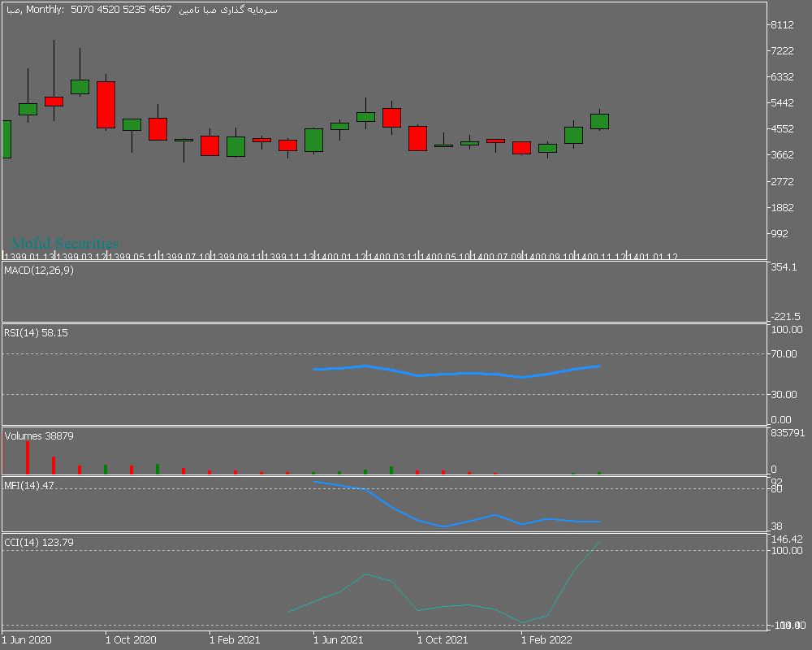Click the 7222 price axis label
Image resolution: width=812 pixels, height=650 pixels.
783,51
